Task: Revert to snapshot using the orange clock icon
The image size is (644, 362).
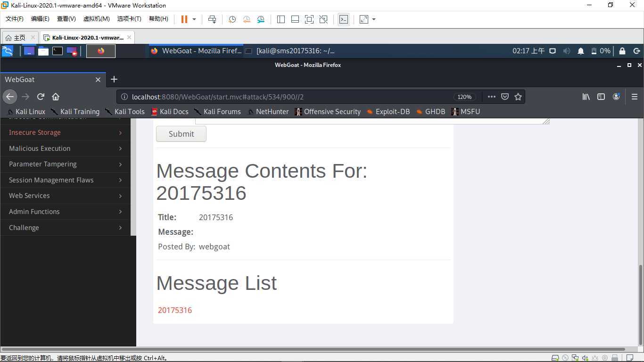Action: tap(247, 19)
